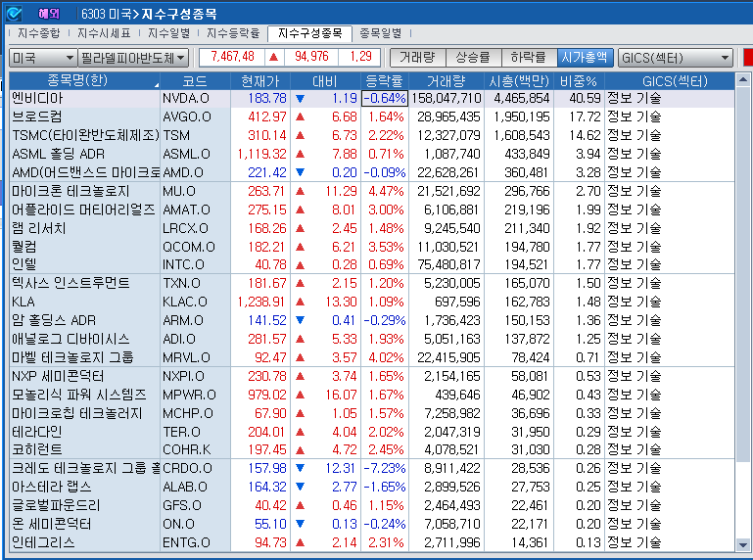Select the 마벨 테크놀로지 그룹 row
The image size is (753, 560).
coord(372,357)
